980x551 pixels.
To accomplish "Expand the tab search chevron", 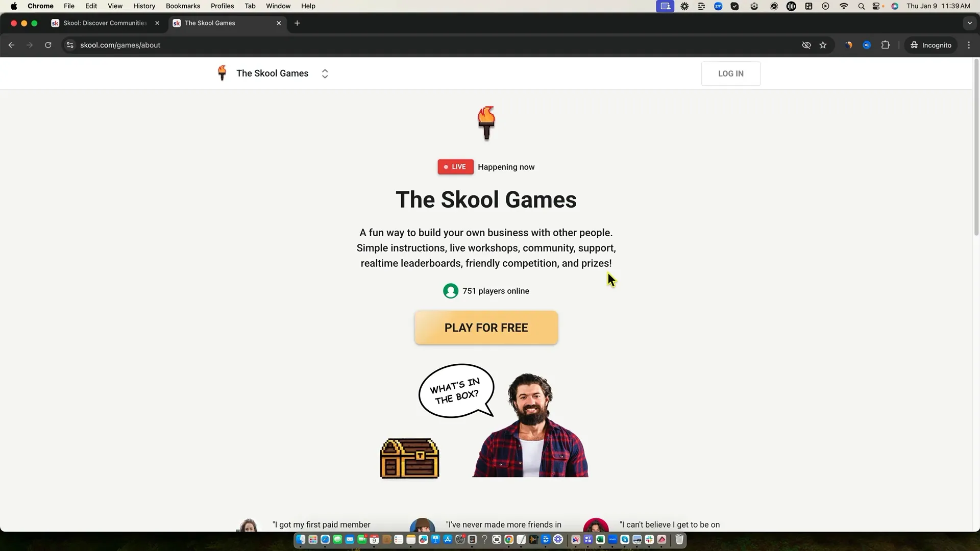I will (x=970, y=23).
